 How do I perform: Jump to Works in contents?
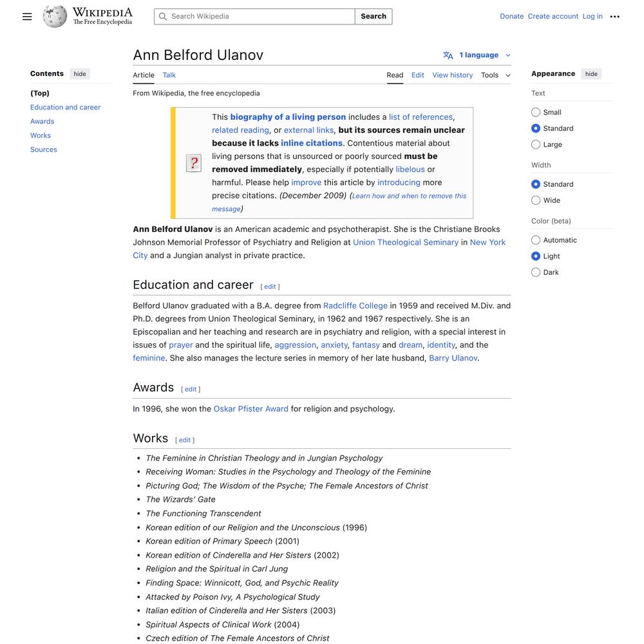click(x=41, y=135)
